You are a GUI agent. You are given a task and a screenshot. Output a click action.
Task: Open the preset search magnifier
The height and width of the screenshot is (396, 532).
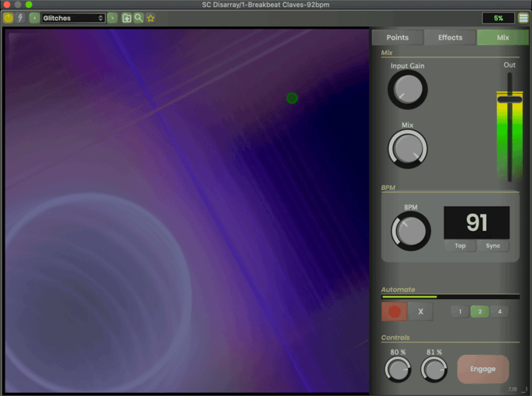pyautogui.click(x=138, y=18)
